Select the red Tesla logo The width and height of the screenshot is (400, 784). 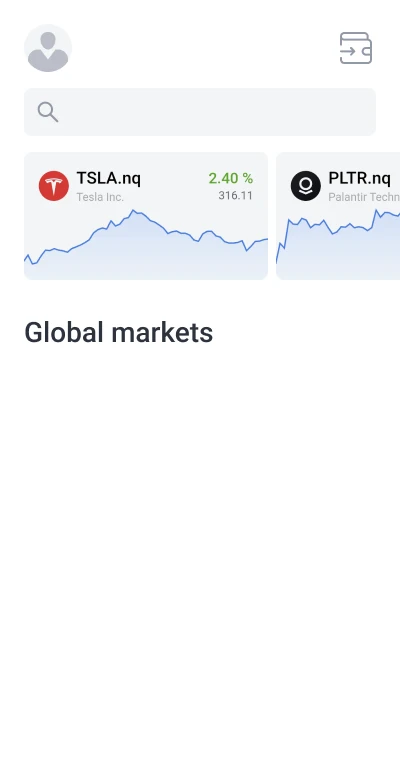click(x=54, y=186)
